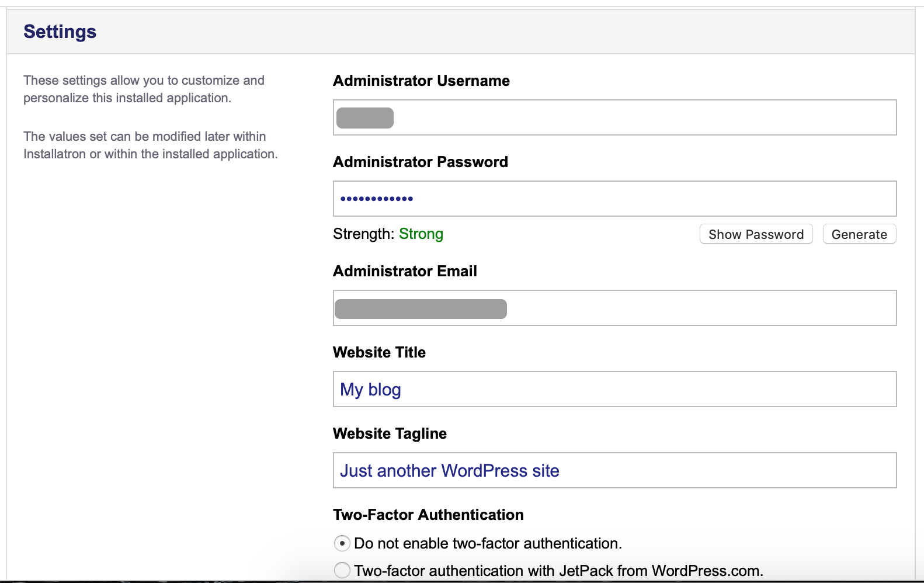Image resolution: width=924 pixels, height=583 pixels.
Task: Focus the Administrator Password field
Action: pyautogui.click(x=614, y=199)
